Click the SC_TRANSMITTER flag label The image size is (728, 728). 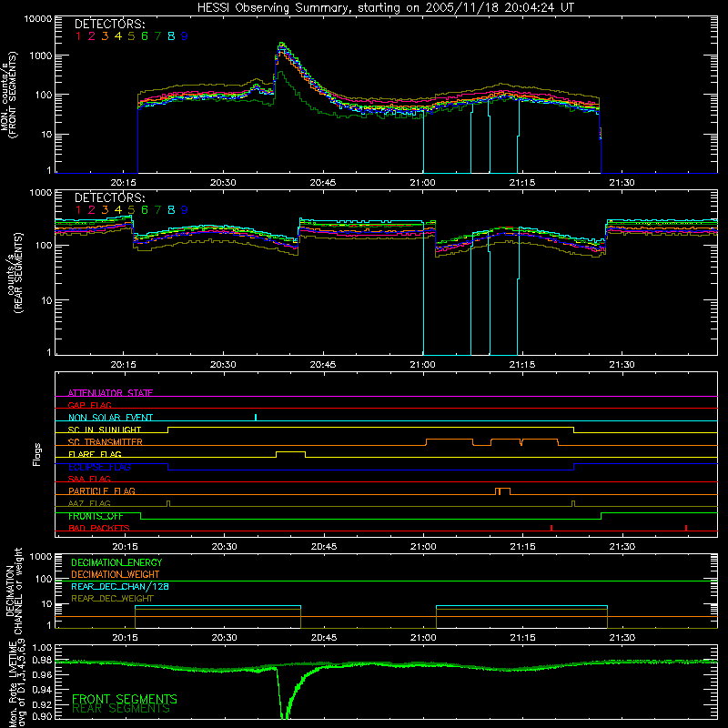[105, 441]
